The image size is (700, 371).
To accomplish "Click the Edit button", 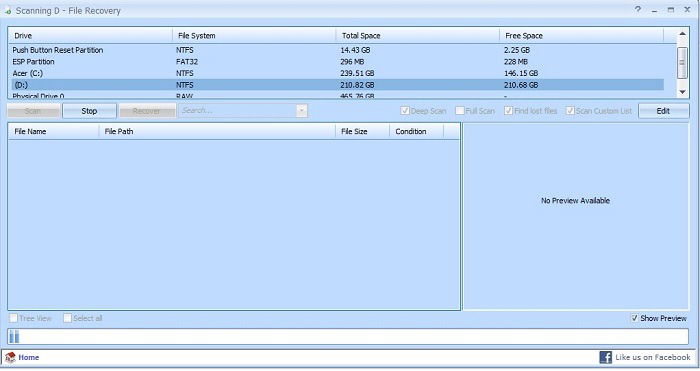I will (x=663, y=111).
